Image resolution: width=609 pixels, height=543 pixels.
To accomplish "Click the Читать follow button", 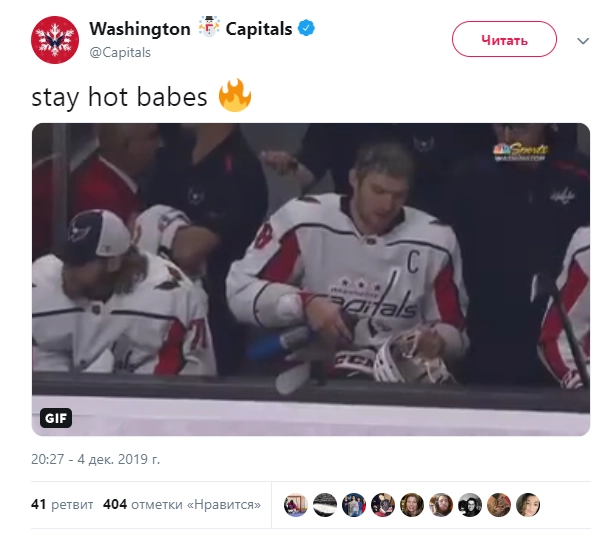I will [504, 39].
